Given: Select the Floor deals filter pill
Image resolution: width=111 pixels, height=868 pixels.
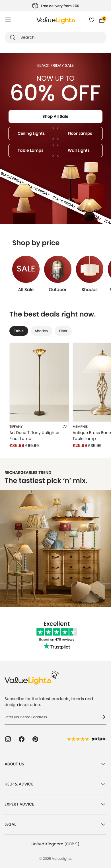Looking at the screenshot, I should coord(63,331).
